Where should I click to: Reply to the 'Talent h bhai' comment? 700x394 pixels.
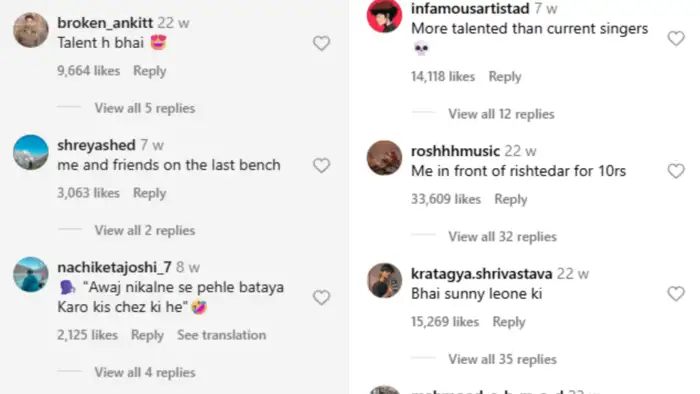pos(150,71)
